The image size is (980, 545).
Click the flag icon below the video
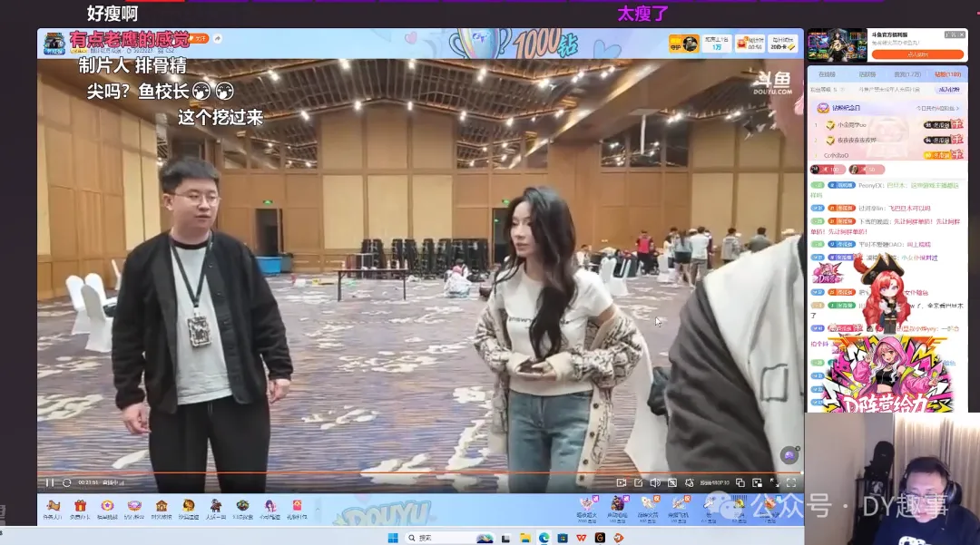[54, 508]
